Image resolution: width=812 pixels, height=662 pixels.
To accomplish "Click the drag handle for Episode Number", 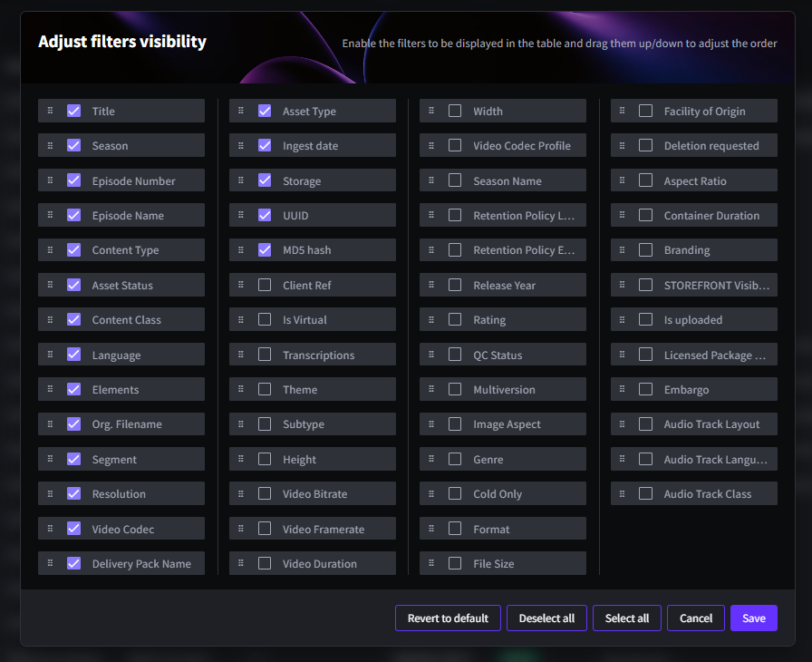I will (50, 180).
